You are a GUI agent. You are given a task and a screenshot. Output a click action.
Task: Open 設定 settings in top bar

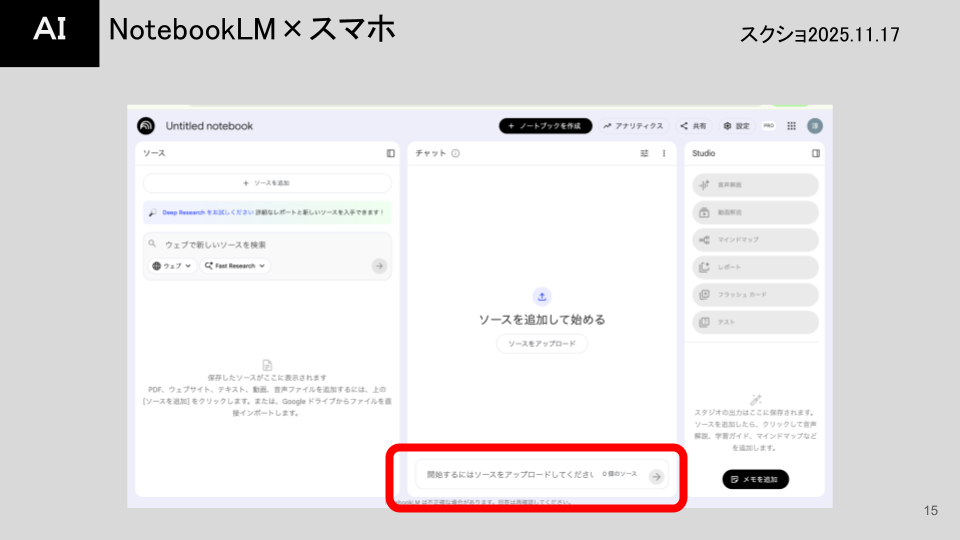click(736, 126)
